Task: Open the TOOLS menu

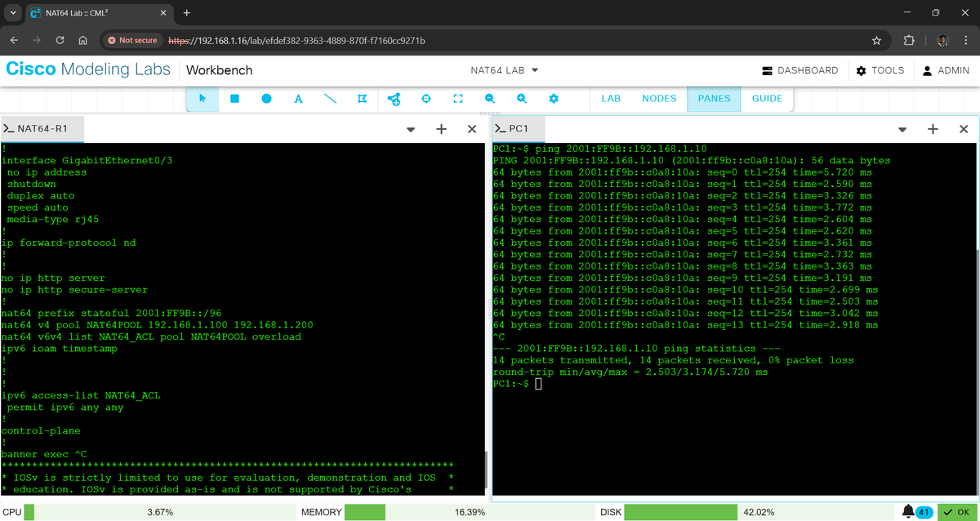Action: pos(880,70)
